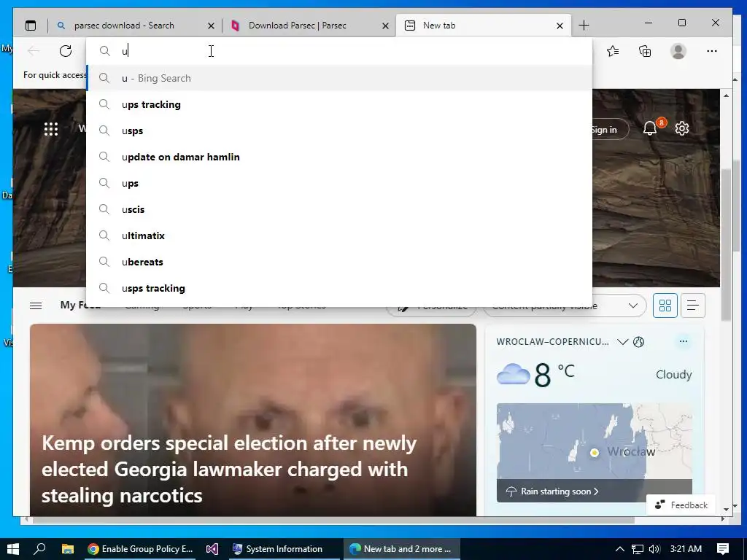Choose the 'uscis' suggestion

pos(338,209)
